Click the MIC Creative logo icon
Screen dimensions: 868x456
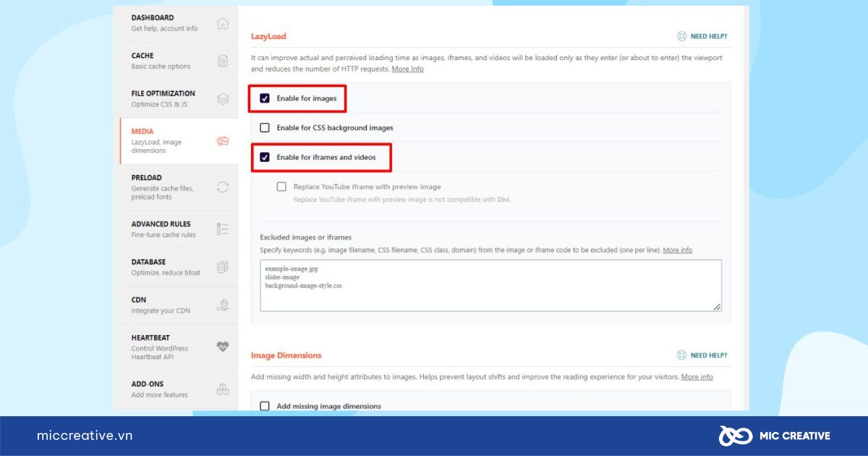point(736,436)
